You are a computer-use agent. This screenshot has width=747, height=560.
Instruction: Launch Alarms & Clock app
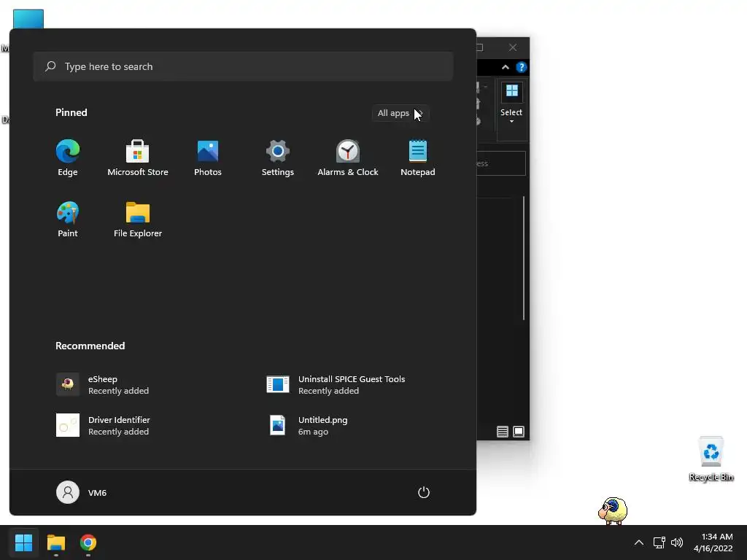(348, 158)
